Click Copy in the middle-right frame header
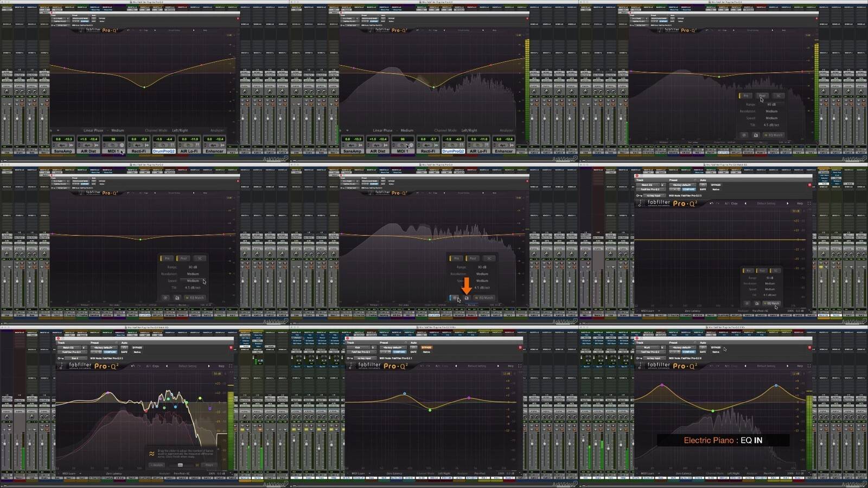Screen dimensions: 868x488 click(735, 204)
